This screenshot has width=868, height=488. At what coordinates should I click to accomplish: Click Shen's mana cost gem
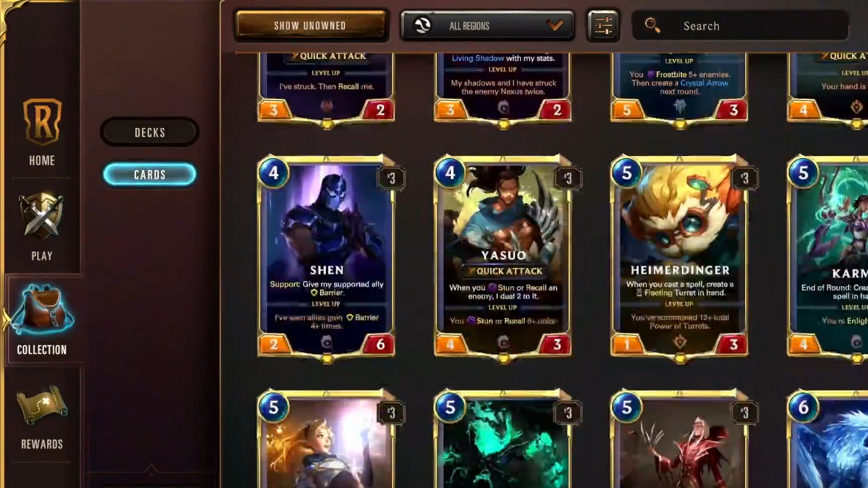274,173
